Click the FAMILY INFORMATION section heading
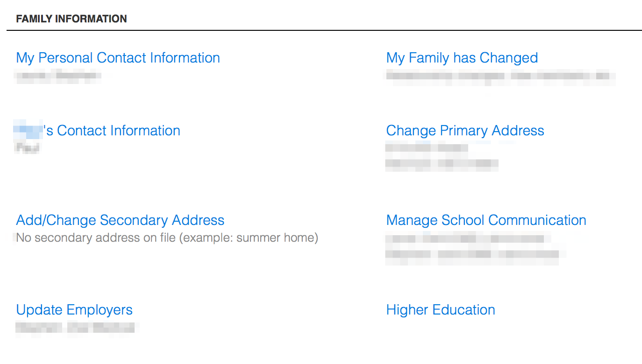Viewport: 642px width, 364px height. click(71, 19)
